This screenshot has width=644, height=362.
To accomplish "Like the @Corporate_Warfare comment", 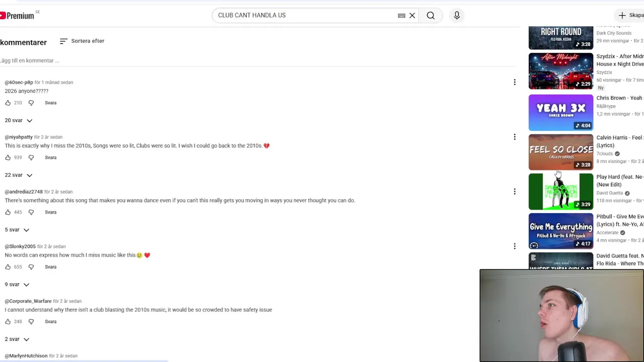I will click(x=8, y=322).
